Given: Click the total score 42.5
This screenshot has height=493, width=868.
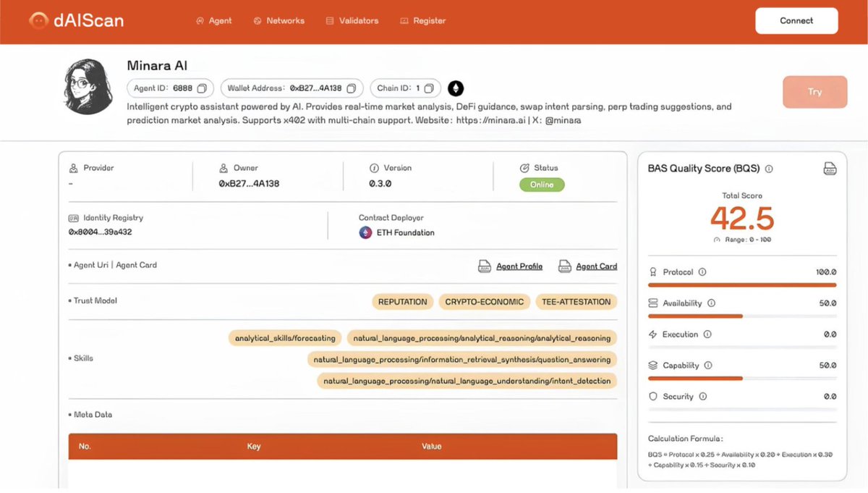Looking at the screenshot, I should [x=742, y=218].
